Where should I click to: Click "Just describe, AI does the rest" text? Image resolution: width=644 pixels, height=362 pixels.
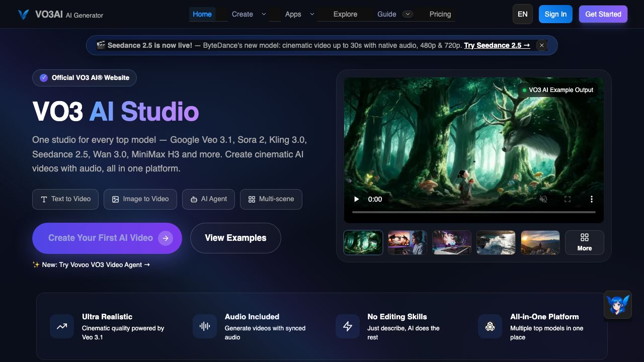point(404,333)
